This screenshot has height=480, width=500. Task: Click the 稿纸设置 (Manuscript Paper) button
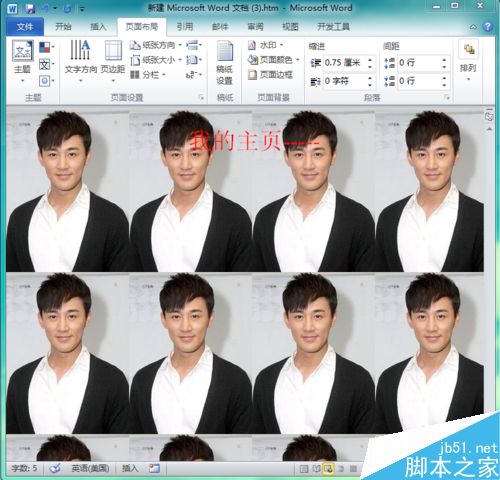tap(224, 62)
